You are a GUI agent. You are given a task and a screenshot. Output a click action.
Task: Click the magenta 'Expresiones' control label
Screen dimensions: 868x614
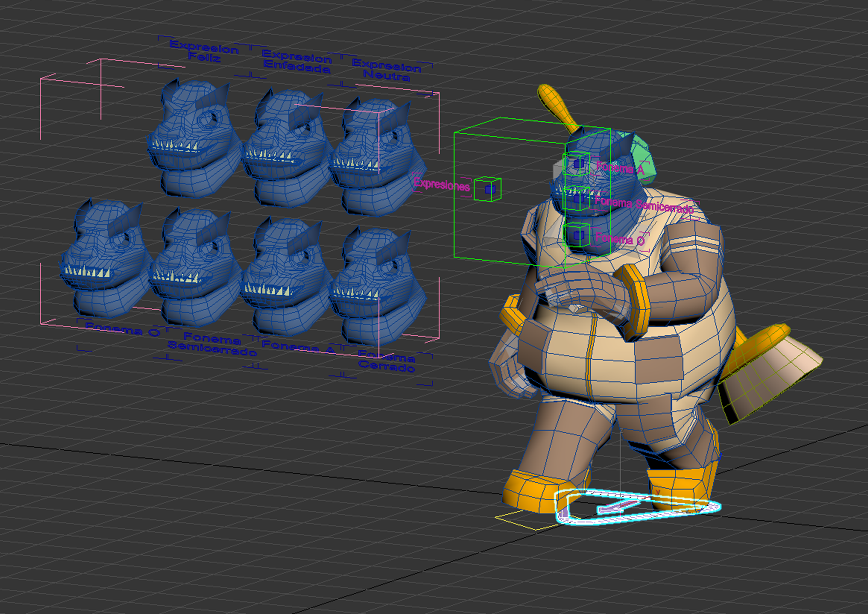point(442,185)
